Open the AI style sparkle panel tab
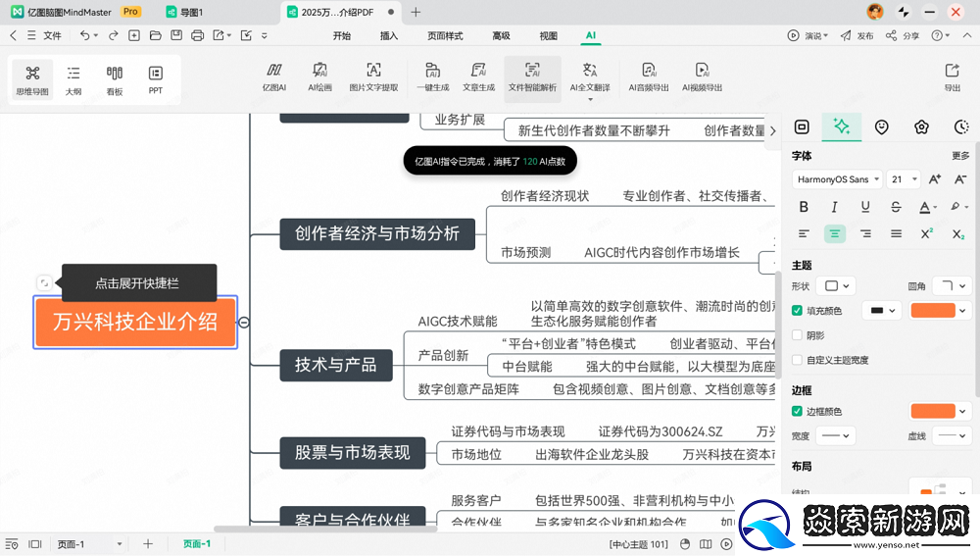Viewport: 980px width, 556px height. pyautogui.click(x=841, y=126)
